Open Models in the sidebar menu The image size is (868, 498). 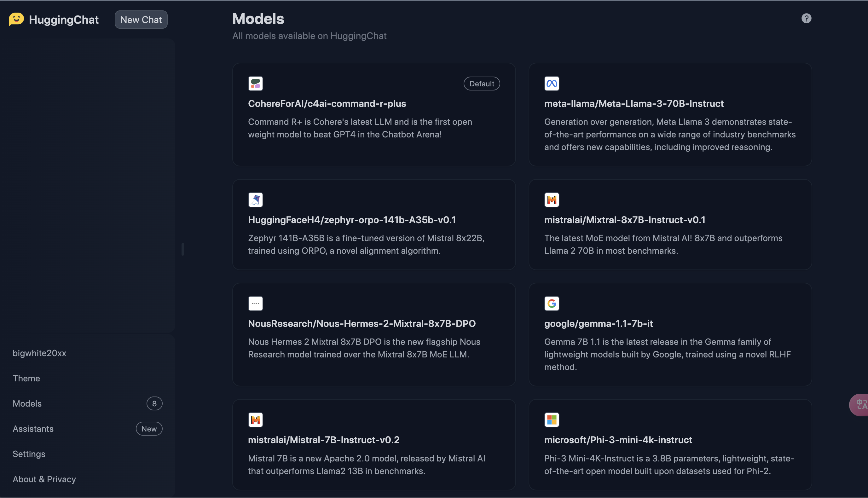coord(88,403)
